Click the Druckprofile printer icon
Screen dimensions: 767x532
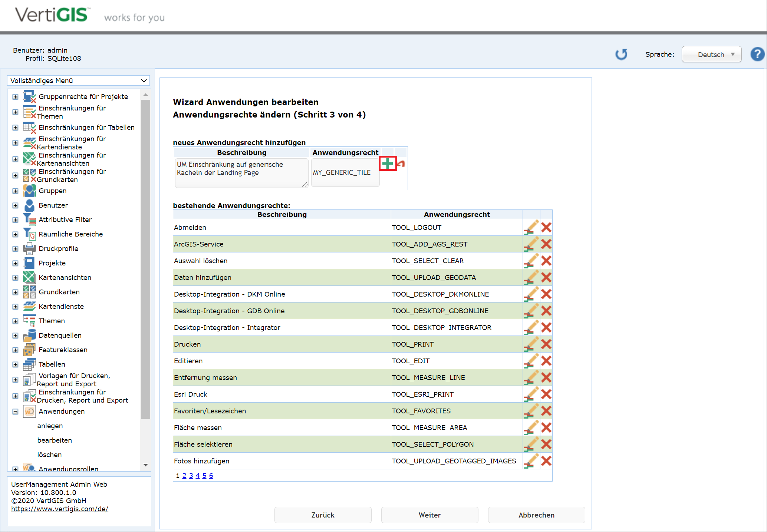[29, 248]
